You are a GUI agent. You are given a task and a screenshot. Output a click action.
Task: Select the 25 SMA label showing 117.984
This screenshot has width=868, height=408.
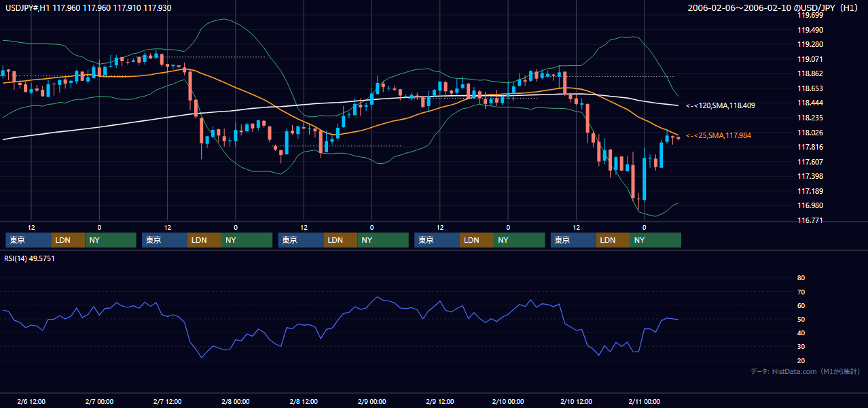719,135
